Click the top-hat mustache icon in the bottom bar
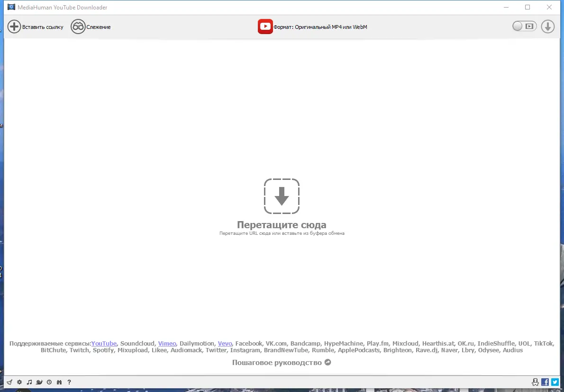 (535, 382)
